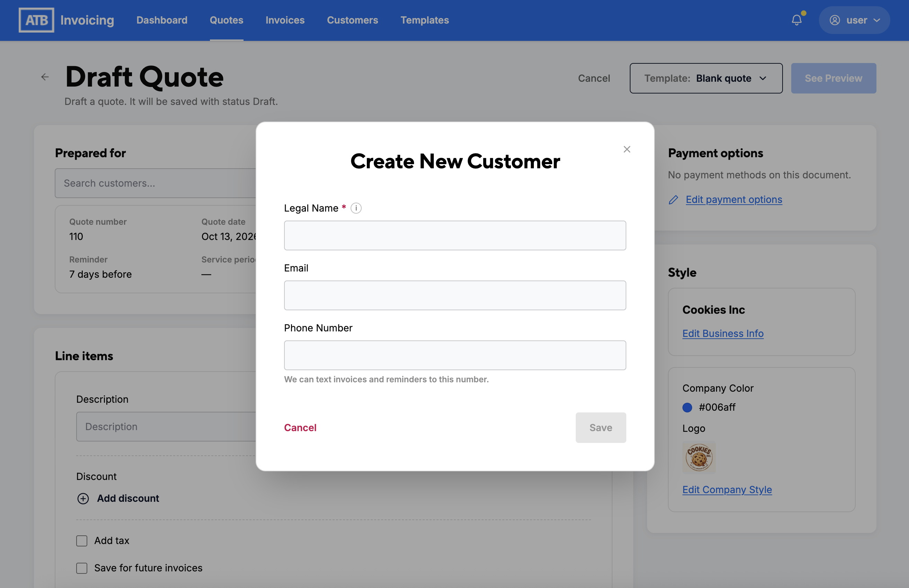This screenshot has width=909, height=588.
Task: Click the plus icon for Add discount
Action: pos(83,499)
